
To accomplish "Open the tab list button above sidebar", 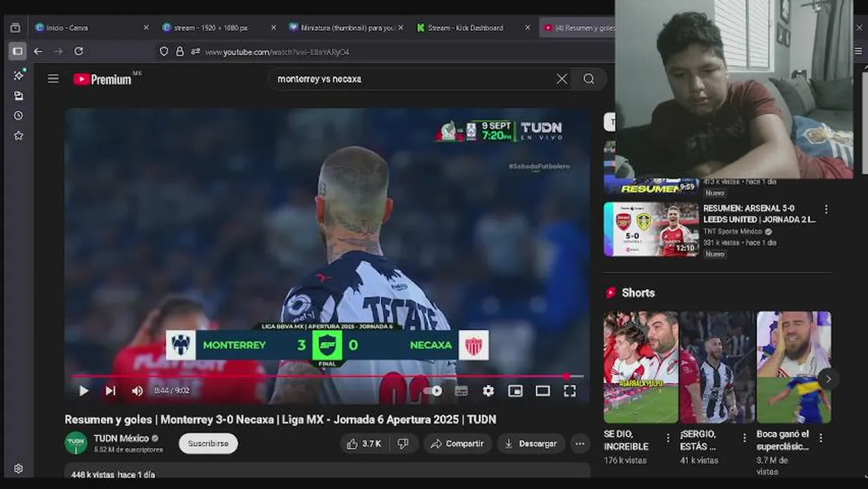I will [x=16, y=28].
